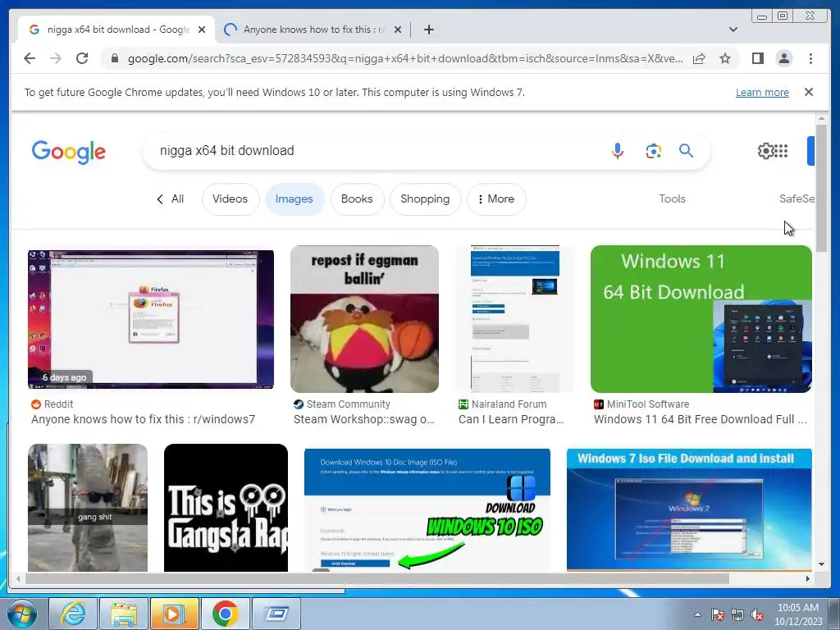Switch to Videos results
This screenshot has width=840, height=630.
[230, 199]
